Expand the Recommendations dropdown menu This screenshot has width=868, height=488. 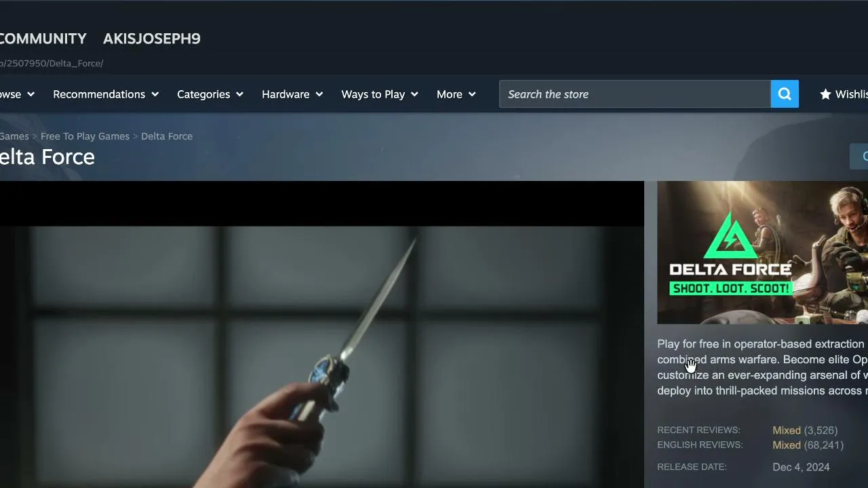106,94
